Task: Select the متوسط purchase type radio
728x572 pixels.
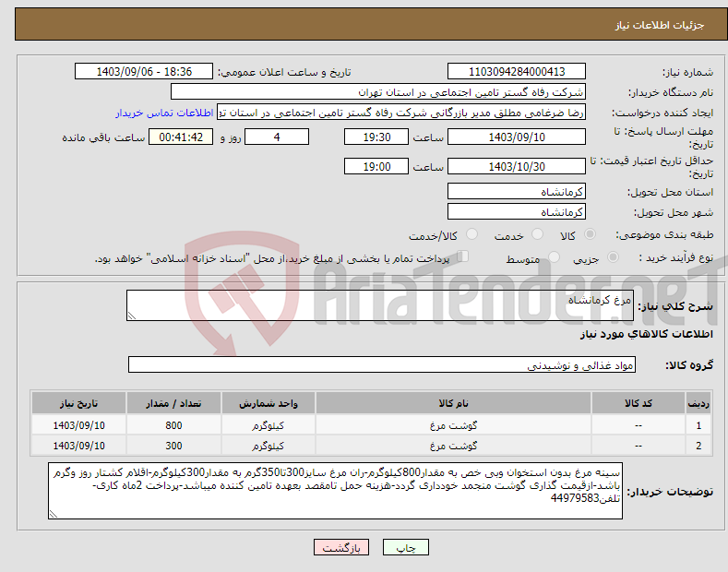Action: coord(554,256)
